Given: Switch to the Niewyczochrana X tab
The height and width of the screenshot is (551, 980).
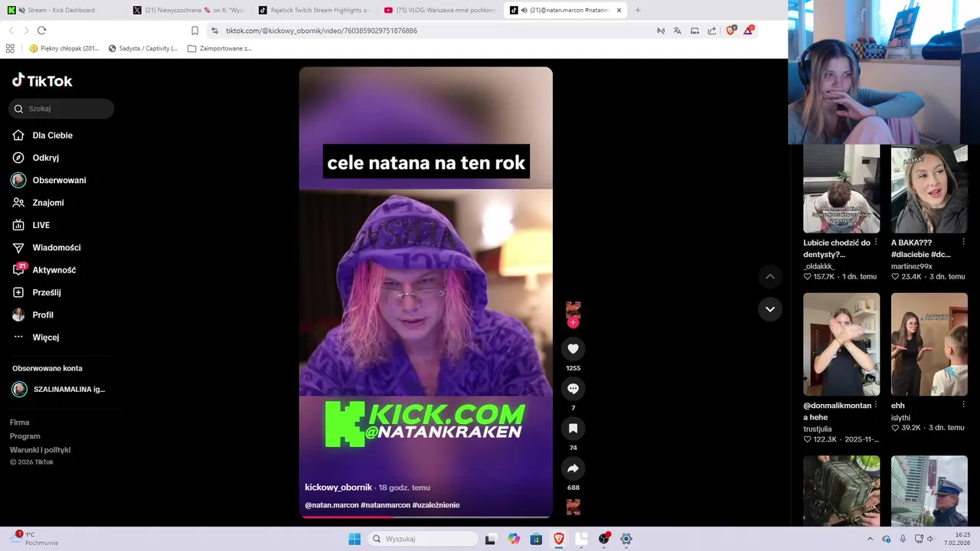Looking at the screenshot, I should click(188, 10).
